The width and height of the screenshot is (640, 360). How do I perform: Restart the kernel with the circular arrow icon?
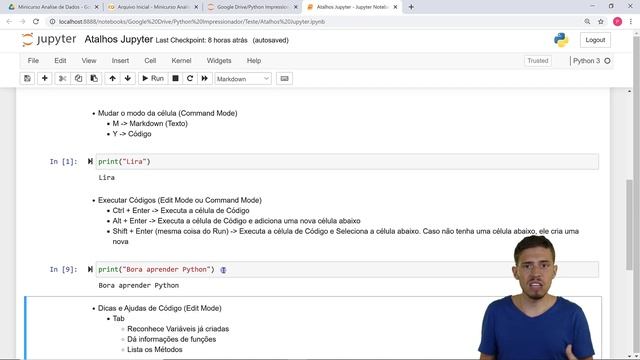click(190, 78)
